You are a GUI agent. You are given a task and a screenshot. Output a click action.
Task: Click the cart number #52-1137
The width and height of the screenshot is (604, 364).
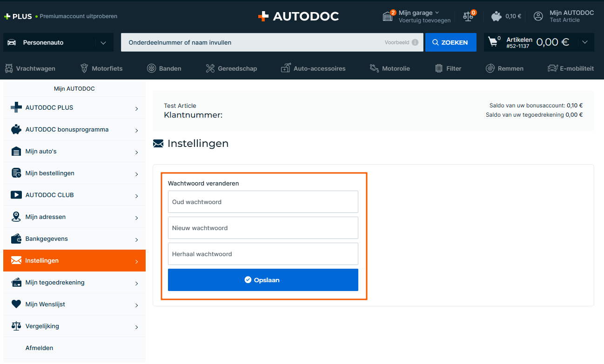click(x=518, y=46)
